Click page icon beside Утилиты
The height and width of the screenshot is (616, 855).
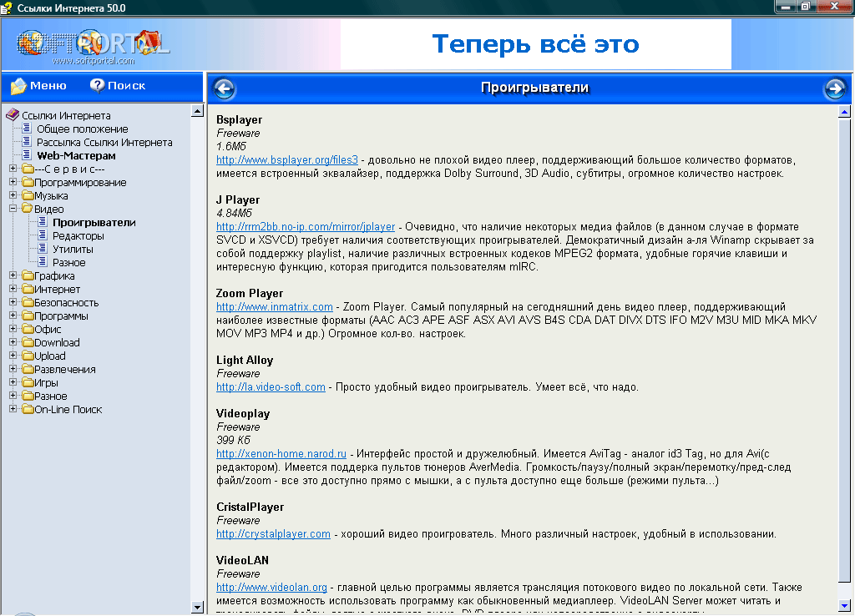point(42,249)
